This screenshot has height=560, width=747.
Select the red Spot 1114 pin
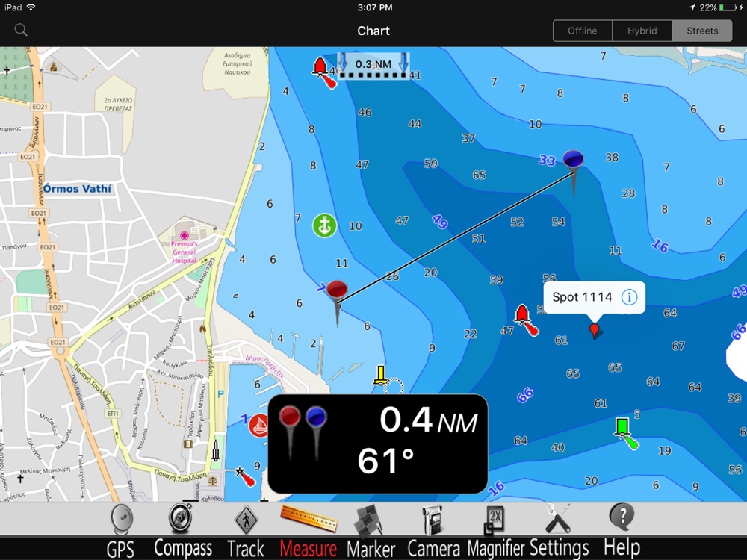594,330
